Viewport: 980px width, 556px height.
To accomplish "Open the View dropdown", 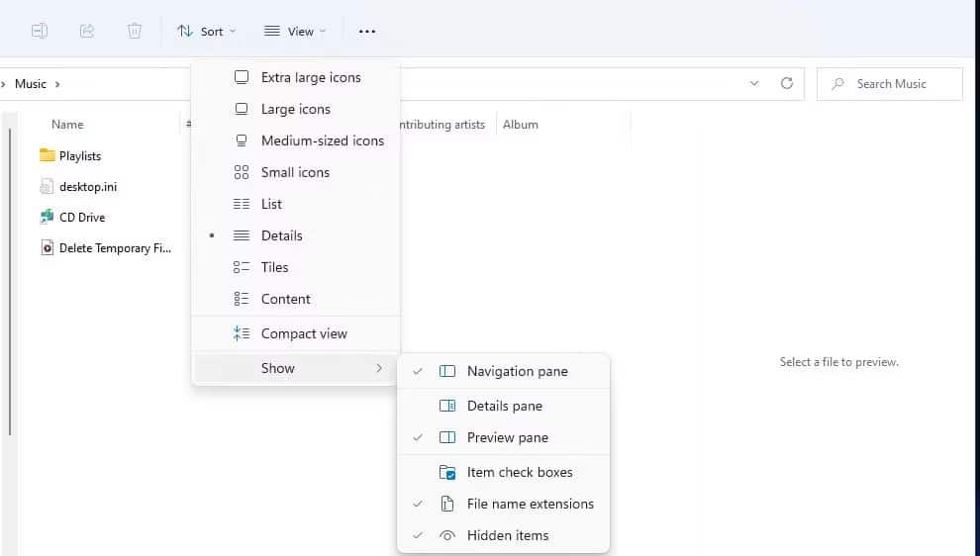I will (295, 32).
